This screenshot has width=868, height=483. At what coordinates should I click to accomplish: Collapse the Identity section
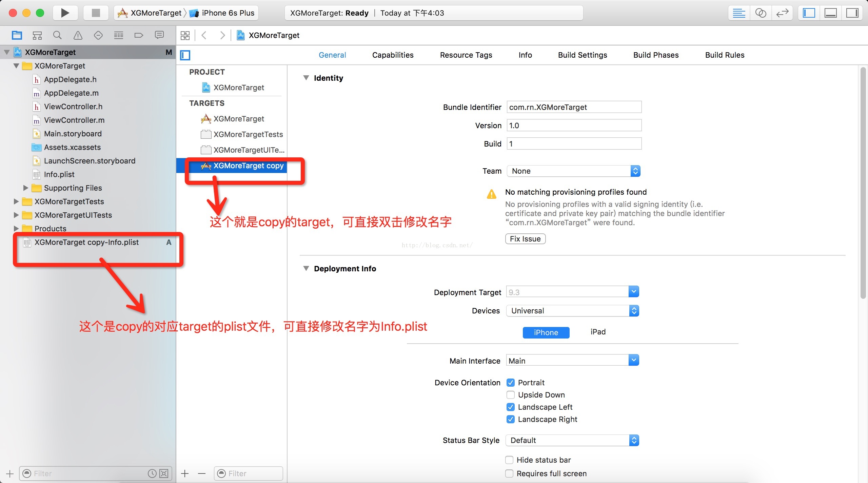306,78
